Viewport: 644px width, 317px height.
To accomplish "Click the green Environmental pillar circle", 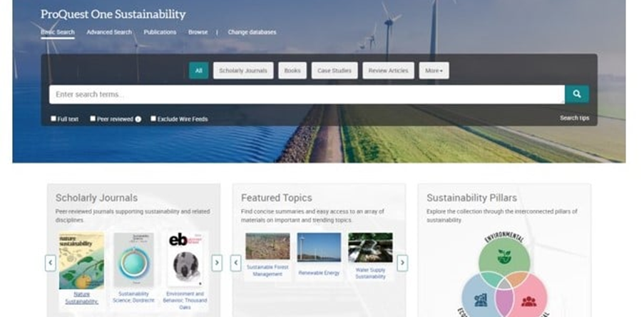I will tap(504, 259).
